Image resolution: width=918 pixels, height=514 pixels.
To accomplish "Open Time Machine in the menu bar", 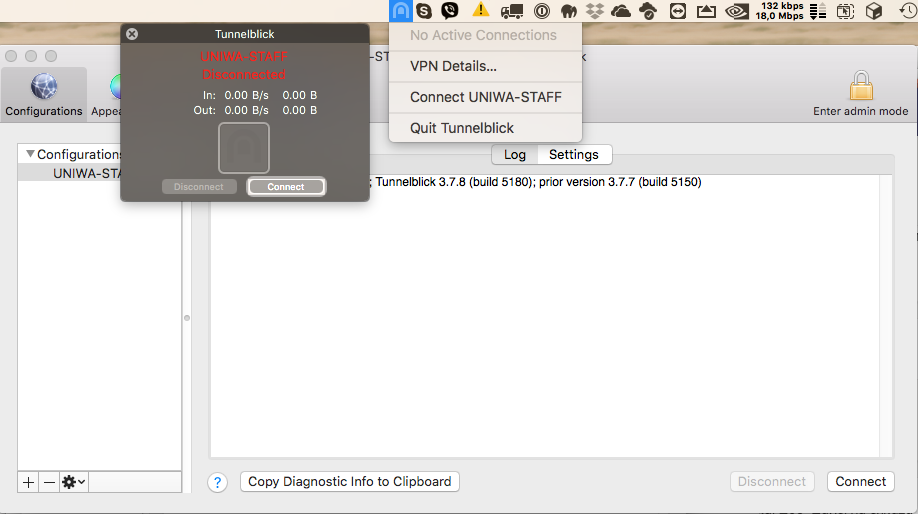I will click(907, 11).
